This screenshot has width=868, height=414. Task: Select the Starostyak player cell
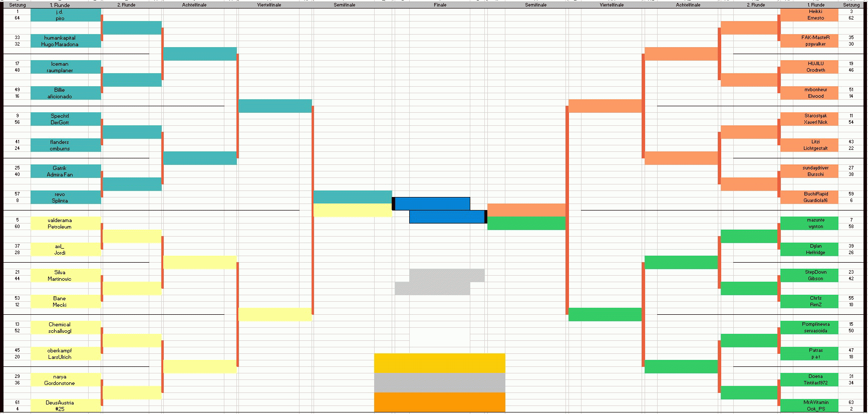(809, 116)
